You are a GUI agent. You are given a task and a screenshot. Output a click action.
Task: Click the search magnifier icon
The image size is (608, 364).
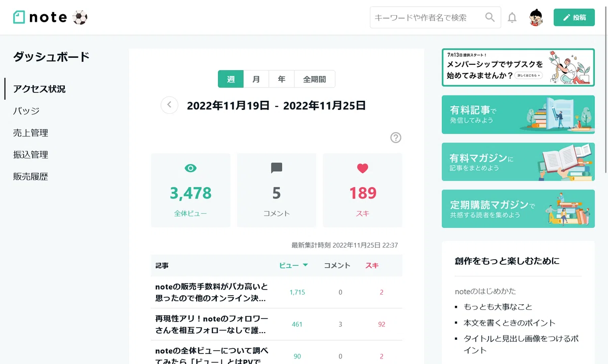click(489, 17)
